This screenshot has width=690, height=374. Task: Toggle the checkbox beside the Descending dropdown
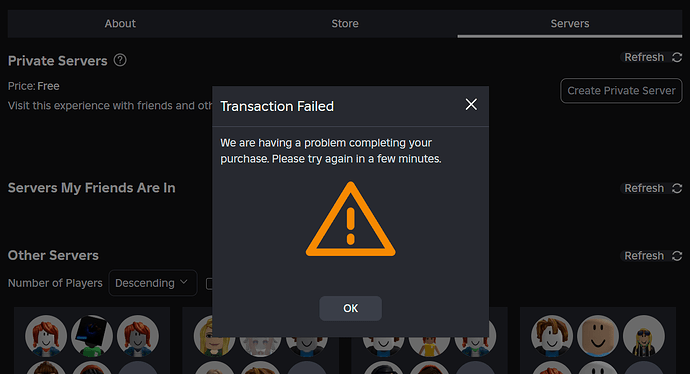pos(209,284)
